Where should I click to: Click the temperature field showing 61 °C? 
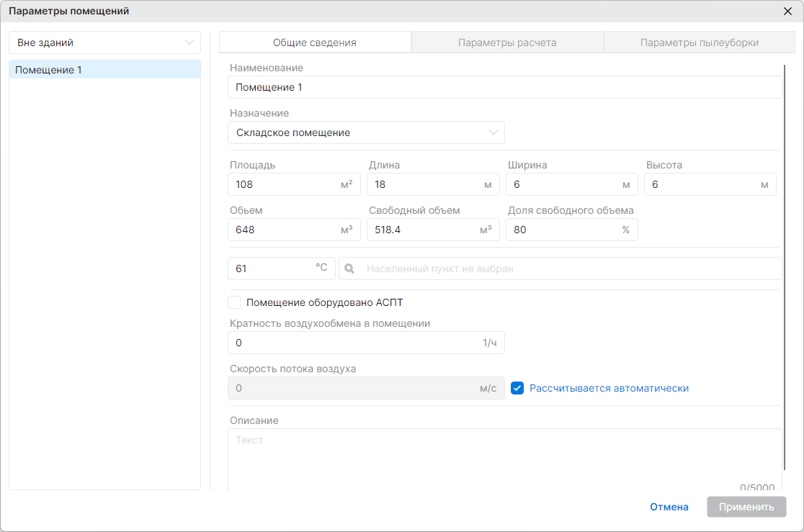pyautogui.click(x=282, y=269)
